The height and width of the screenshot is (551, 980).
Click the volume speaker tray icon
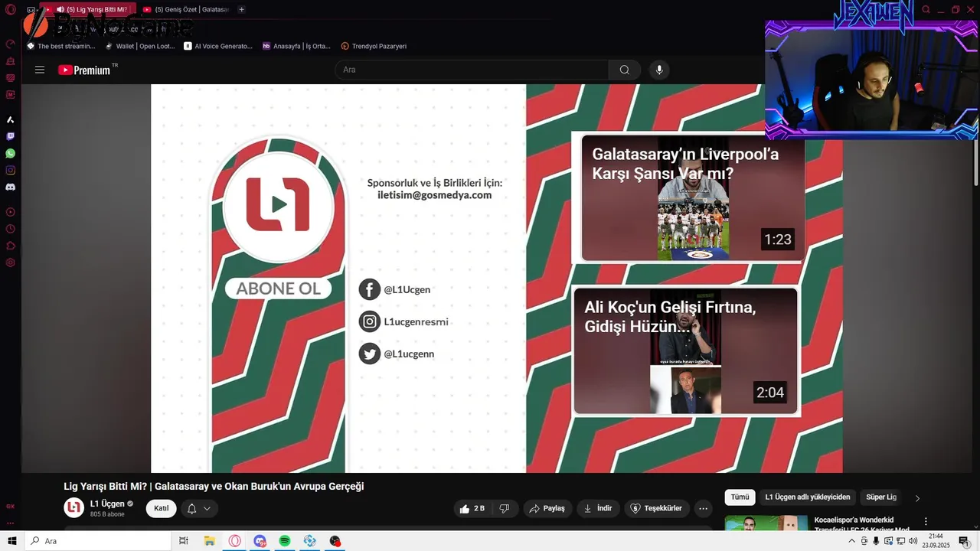click(x=913, y=541)
